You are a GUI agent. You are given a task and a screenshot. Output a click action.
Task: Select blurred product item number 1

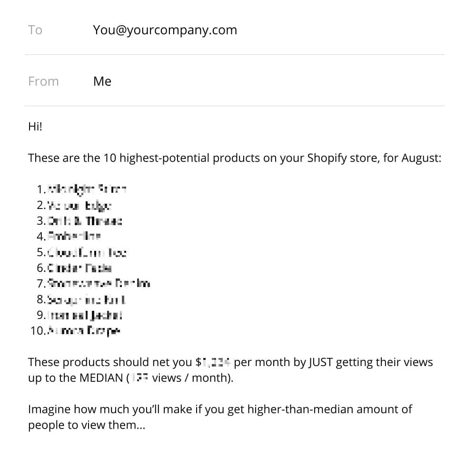(87, 189)
